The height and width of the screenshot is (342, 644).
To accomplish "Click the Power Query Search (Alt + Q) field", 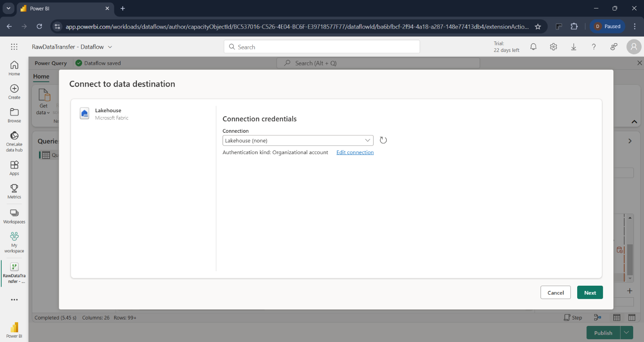I will pyautogui.click(x=378, y=63).
